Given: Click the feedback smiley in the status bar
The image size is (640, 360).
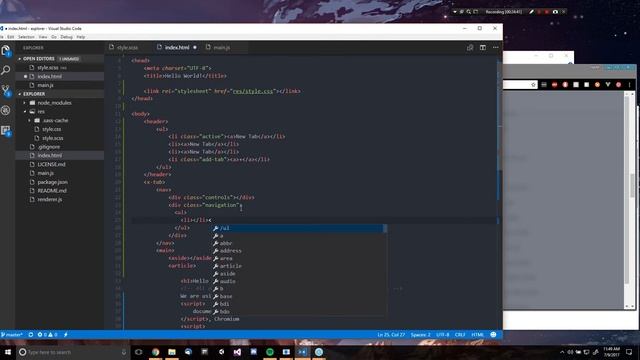Looking at the screenshot, I should [493, 335].
